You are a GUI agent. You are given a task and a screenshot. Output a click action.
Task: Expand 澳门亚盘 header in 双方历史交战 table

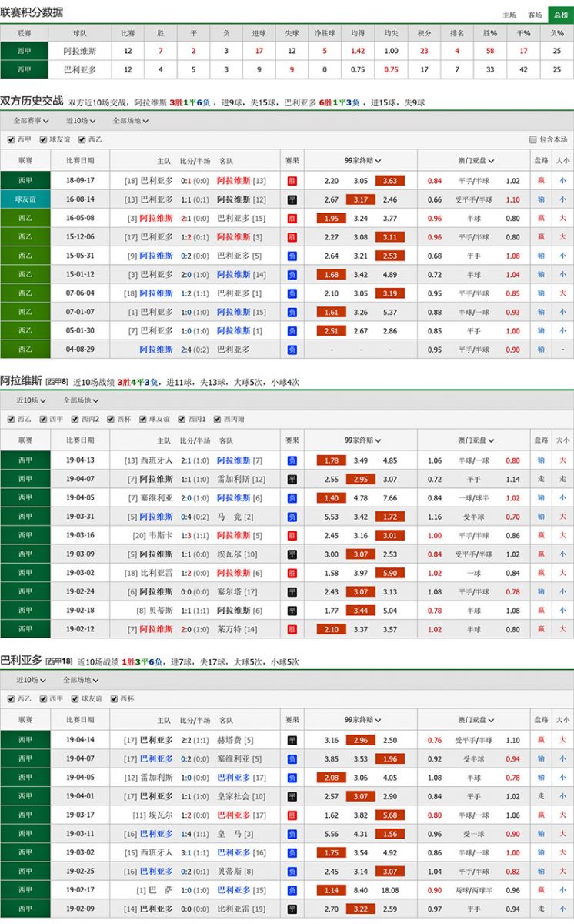pyautogui.click(x=476, y=161)
